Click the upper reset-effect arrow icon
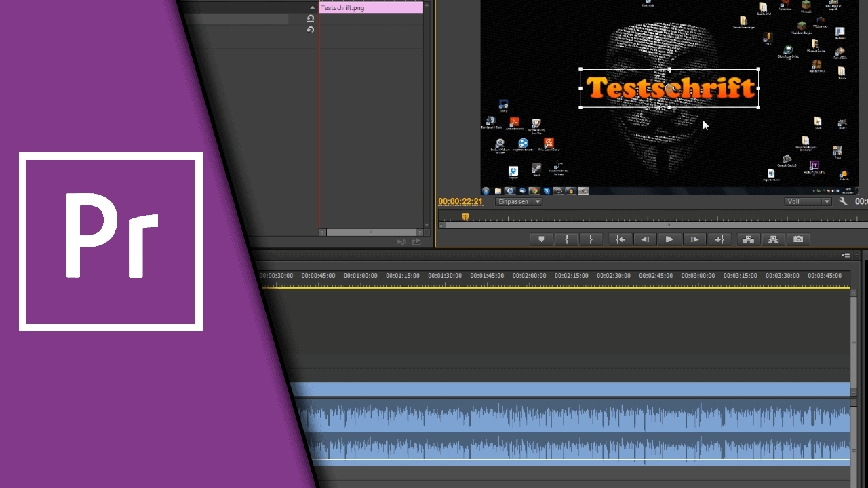The image size is (868, 488). 310,19
